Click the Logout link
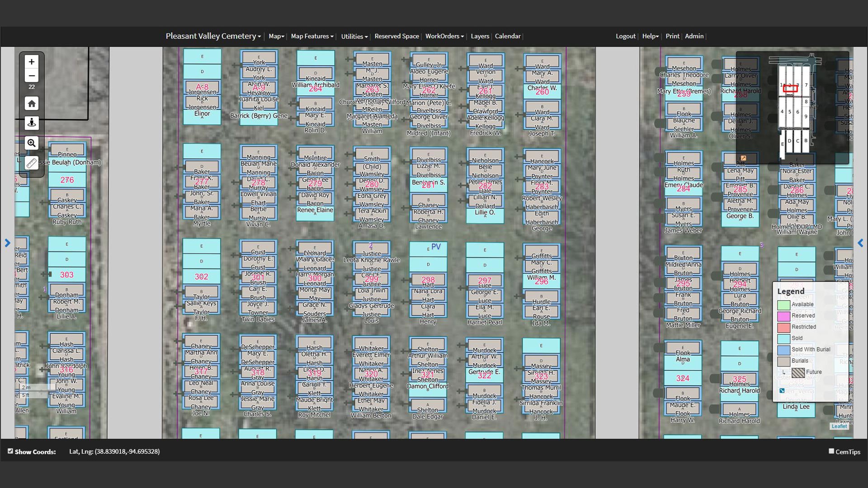This screenshot has width=868, height=488. tap(625, 36)
